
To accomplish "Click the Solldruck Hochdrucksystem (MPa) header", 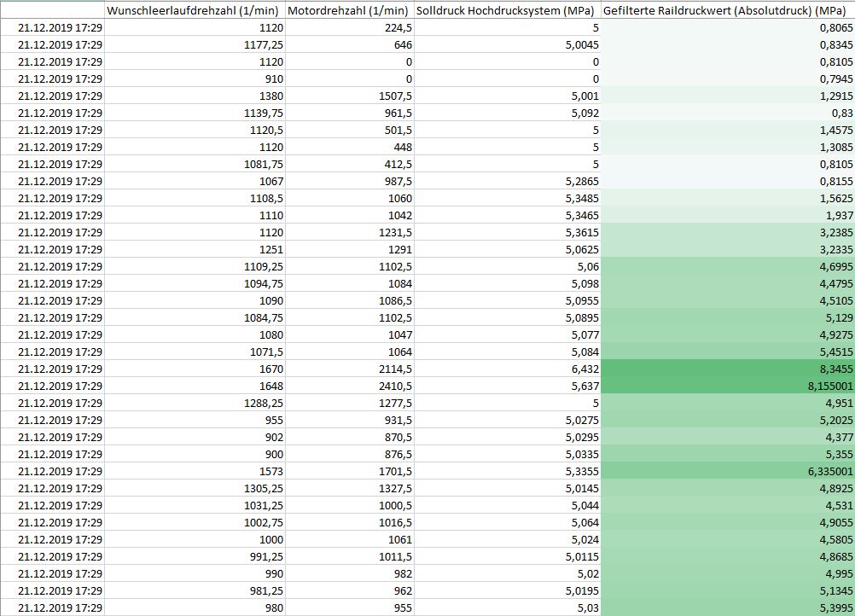I will [x=507, y=11].
